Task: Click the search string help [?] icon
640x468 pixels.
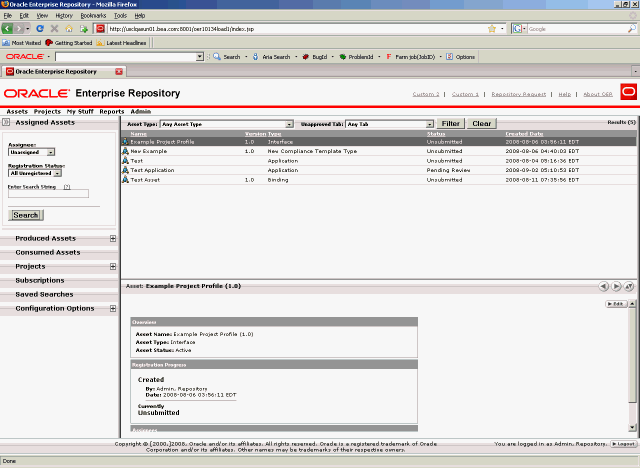Action: pos(67,187)
